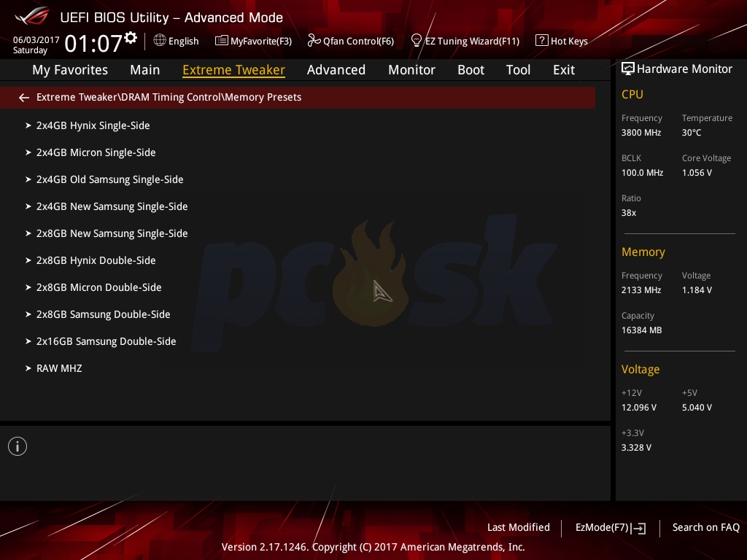Click Search on FAQ
Viewport: 747px width, 560px height.
click(x=705, y=528)
